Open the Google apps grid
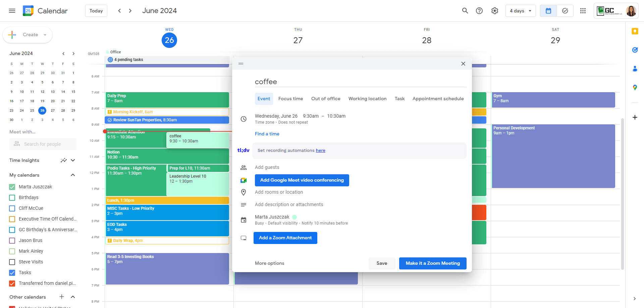The width and height of the screenshot is (644, 308). pyautogui.click(x=583, y=11)
